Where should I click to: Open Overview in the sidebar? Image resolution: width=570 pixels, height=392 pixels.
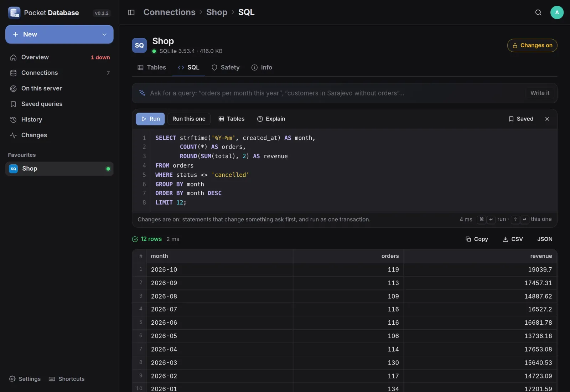59,57
